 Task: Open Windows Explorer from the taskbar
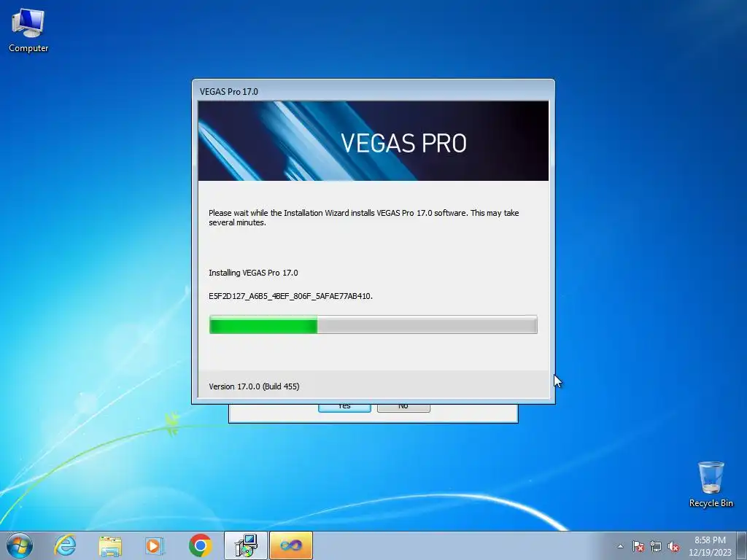point(110,545)
